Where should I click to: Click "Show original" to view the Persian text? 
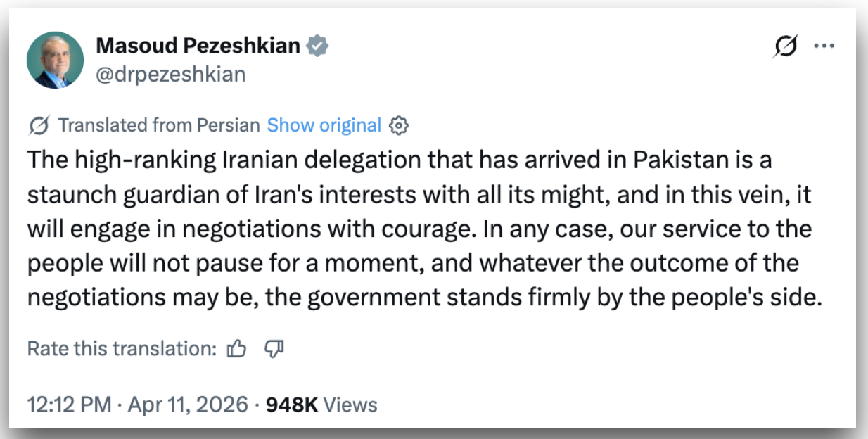coord(324,126)
